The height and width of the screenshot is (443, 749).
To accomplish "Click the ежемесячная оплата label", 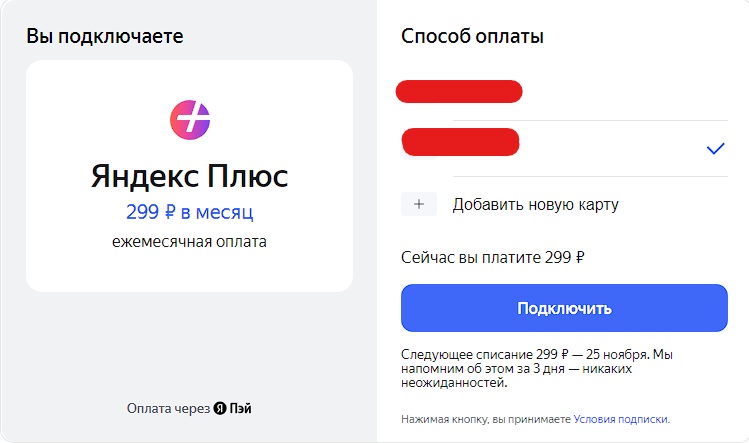I will (x=190, y=241).
